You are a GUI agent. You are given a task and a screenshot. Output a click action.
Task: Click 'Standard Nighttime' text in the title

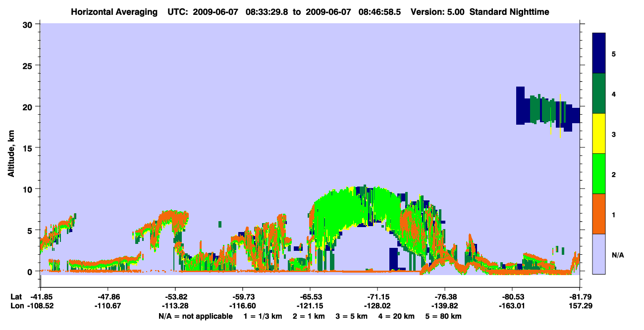click(509, 12)
